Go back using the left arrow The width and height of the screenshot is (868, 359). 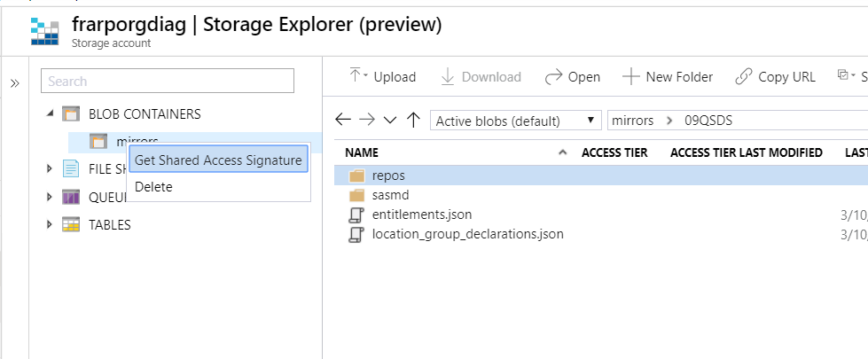[x=343, y=121]
